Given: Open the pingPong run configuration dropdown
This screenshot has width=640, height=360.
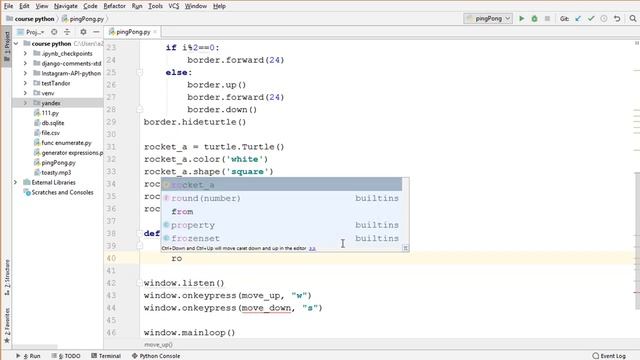Looking at the screenshot, I should [488, 18].
